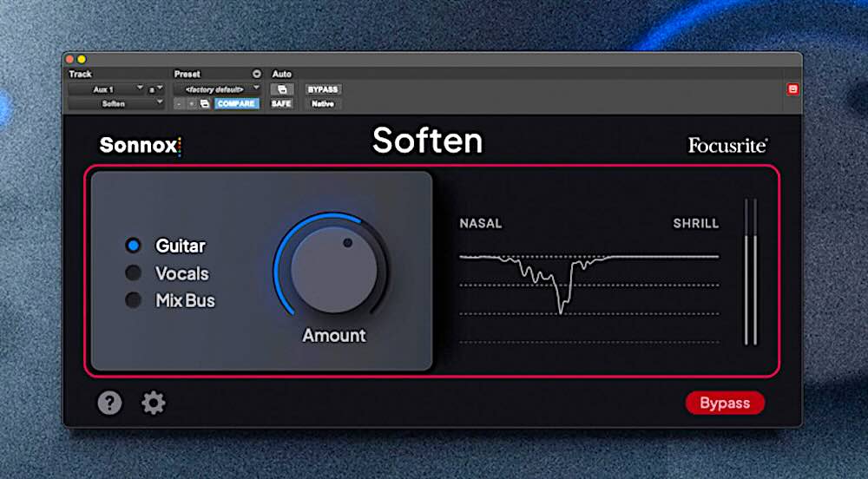Toggle the SAFE button
Screen dimensions: 868x479
coord(281,103)
